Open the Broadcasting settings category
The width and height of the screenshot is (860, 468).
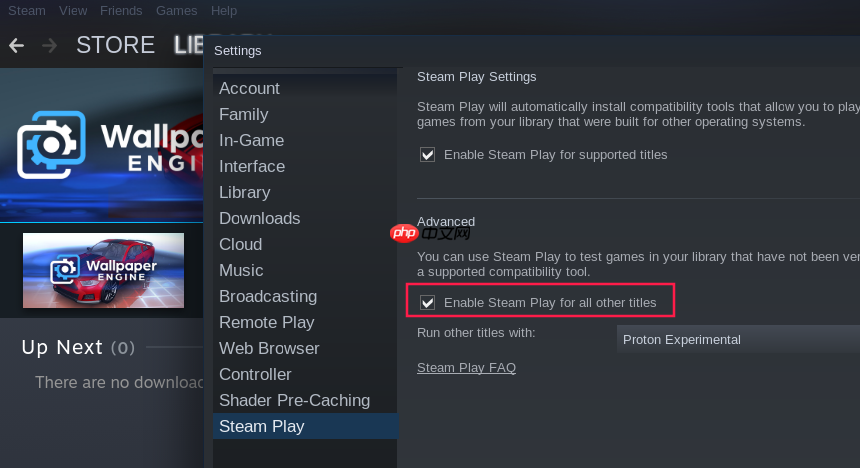268,296
